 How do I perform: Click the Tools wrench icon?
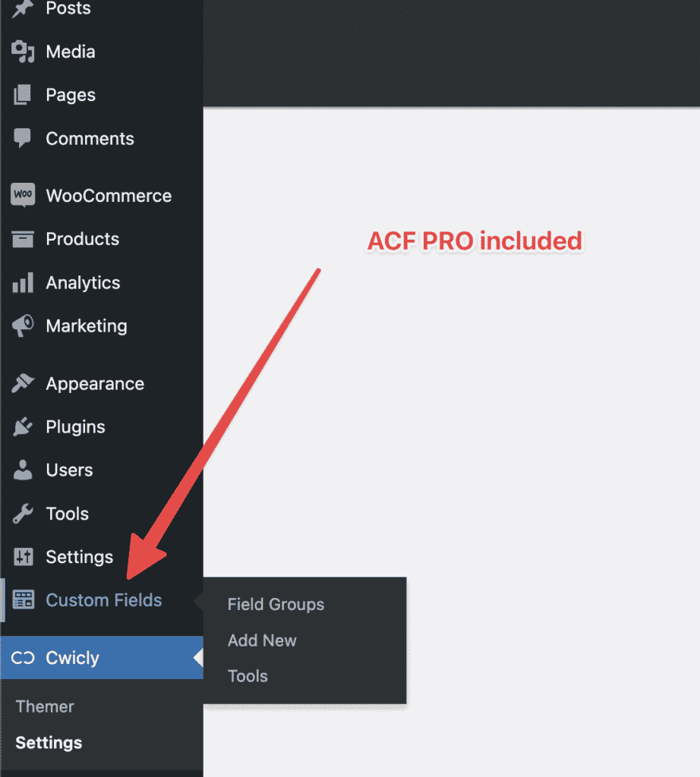coord(23,514)
